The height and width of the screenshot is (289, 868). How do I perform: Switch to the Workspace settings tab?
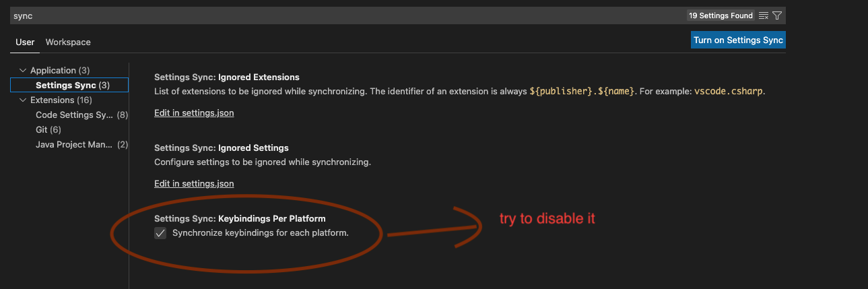point(68,42)
